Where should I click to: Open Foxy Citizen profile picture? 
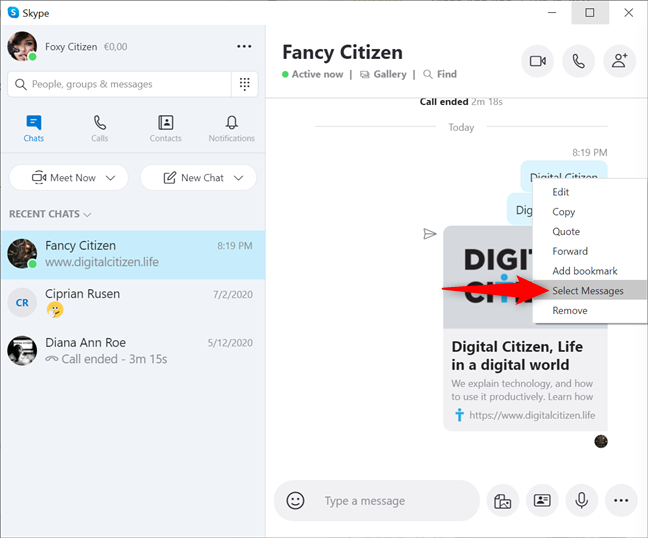tap(22, 46)
